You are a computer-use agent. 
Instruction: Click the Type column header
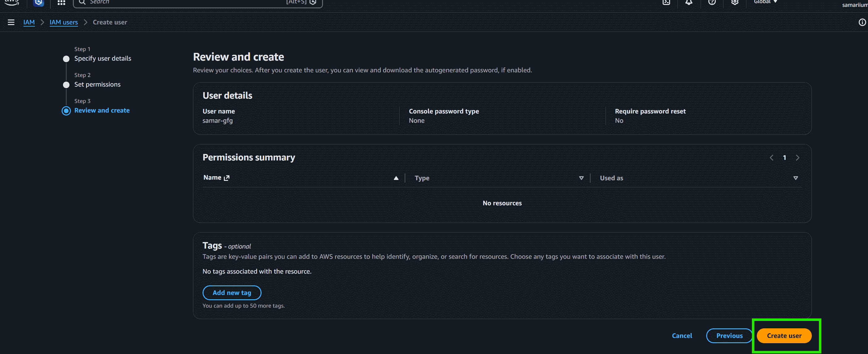(422, 178)
